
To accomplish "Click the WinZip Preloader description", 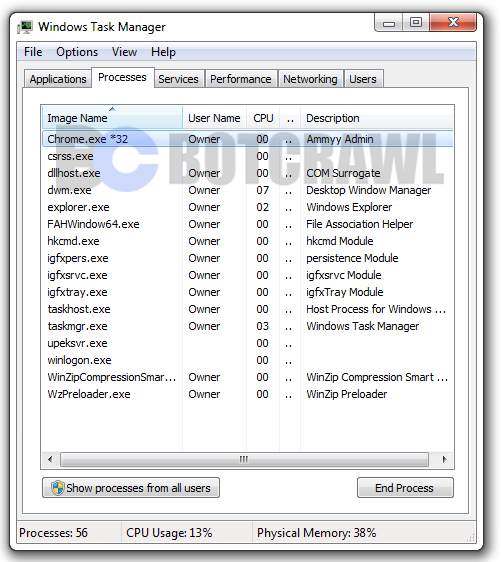I will pyautogui.click(x=347, y=394).
